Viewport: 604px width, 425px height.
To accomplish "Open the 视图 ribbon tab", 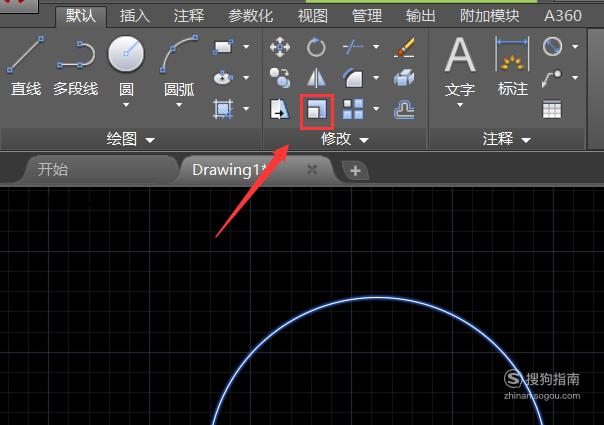I will (312, 16).
